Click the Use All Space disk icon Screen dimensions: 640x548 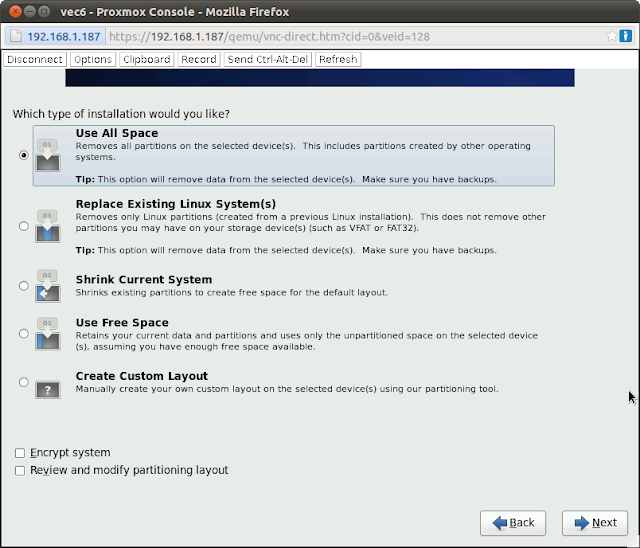coord(48,155)
